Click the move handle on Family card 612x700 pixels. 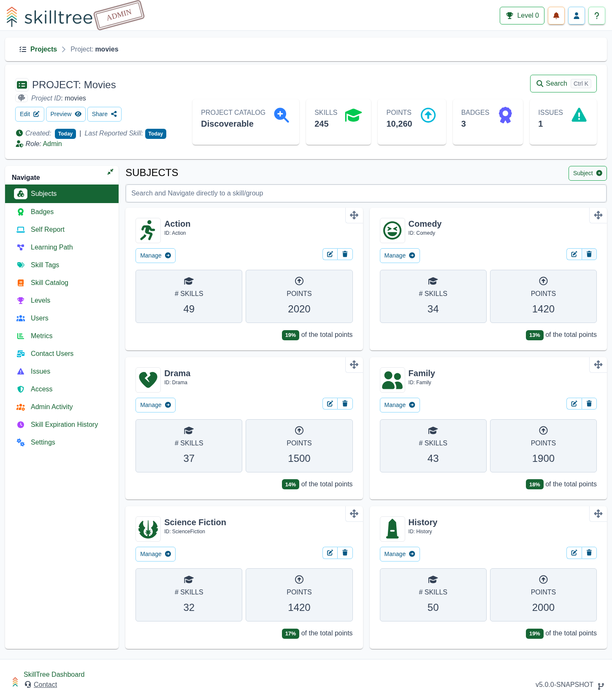click(x=598, y=365)
